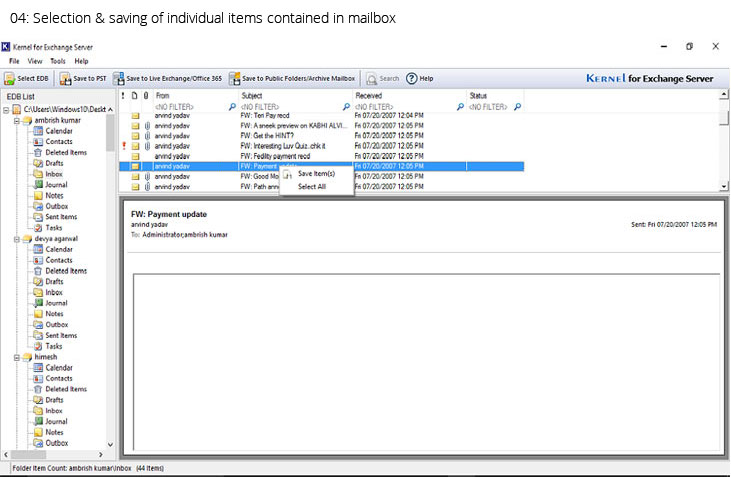This screenshot has width=731, height=477.
Task: Open the Tools menu
Action: pyautogui.click(x=58, y=61)
